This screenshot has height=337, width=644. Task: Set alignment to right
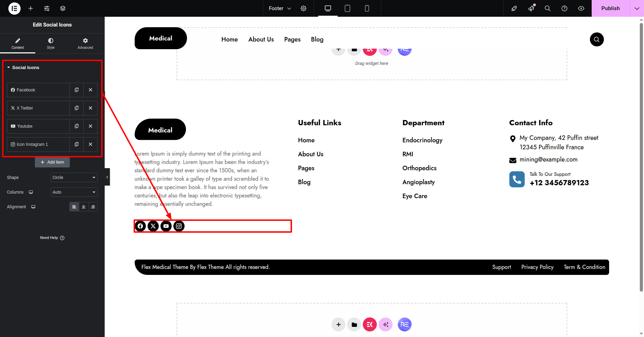click(93, 207)
